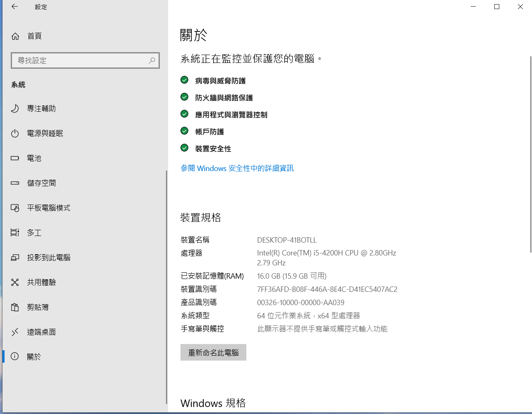Screen dimensions: 532x414
Task: Click the shared experiences icon beside 共用體驗
Action: click(15, 282)
